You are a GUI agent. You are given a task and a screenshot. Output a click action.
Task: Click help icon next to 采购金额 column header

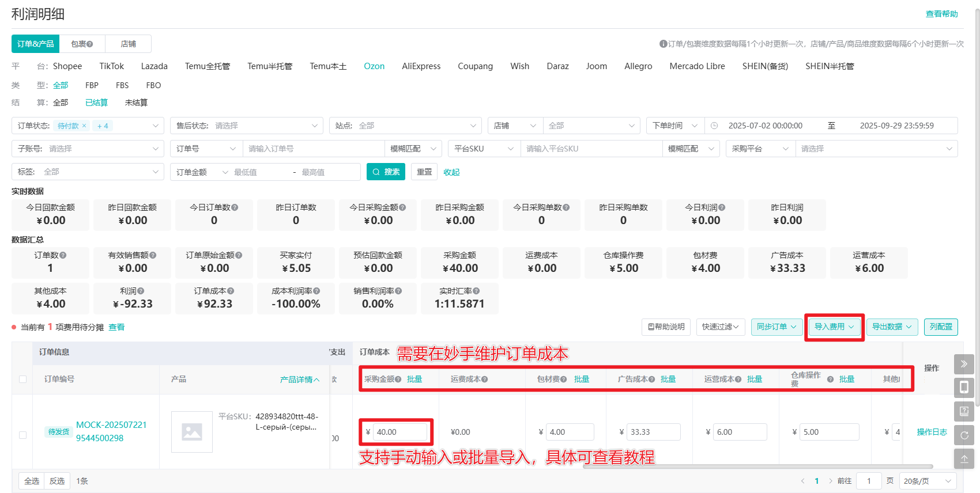click(x=398, y=379)
